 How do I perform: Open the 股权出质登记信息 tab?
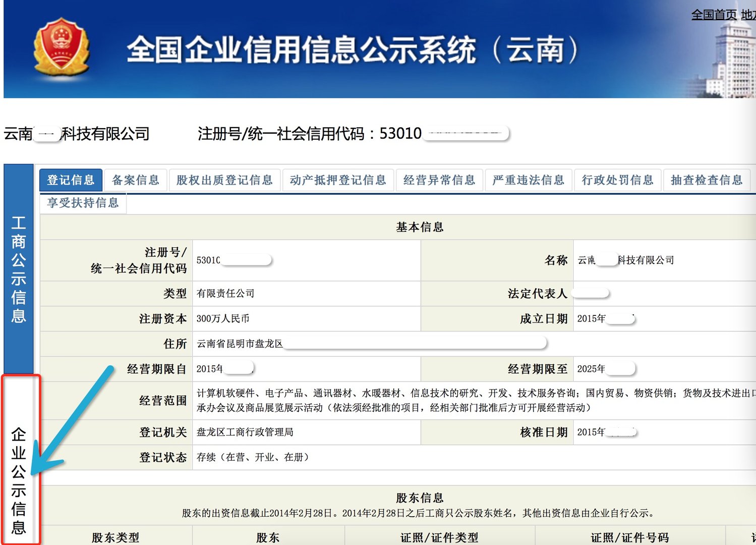[224, 180]
